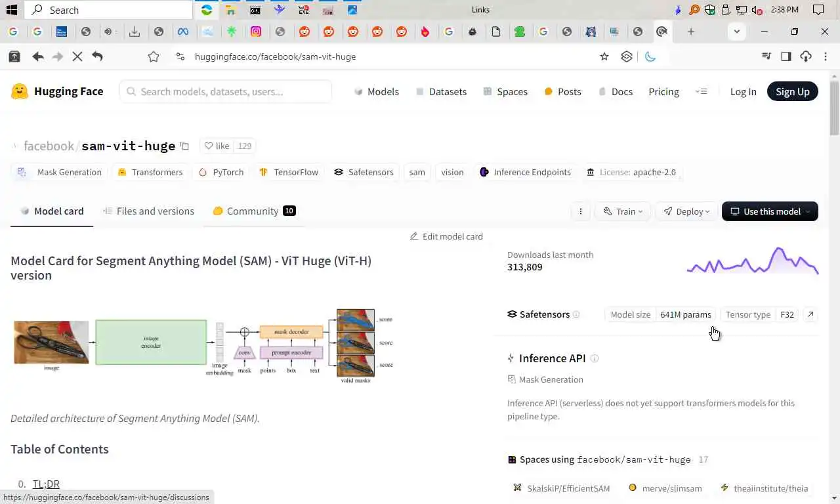Select the Mask Generation tag
Viewport: 840px width, 504px height.
[59, 172]
